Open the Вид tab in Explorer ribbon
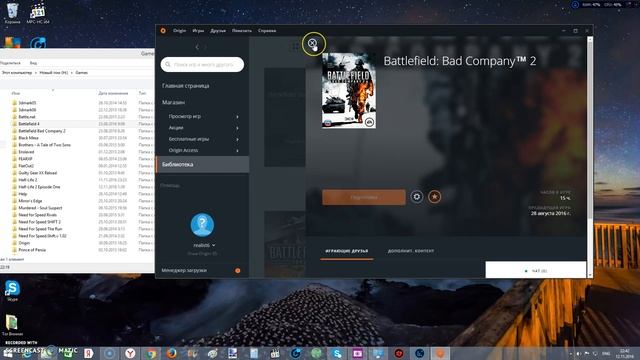640x360 pixels. click(x=33, y=63)
